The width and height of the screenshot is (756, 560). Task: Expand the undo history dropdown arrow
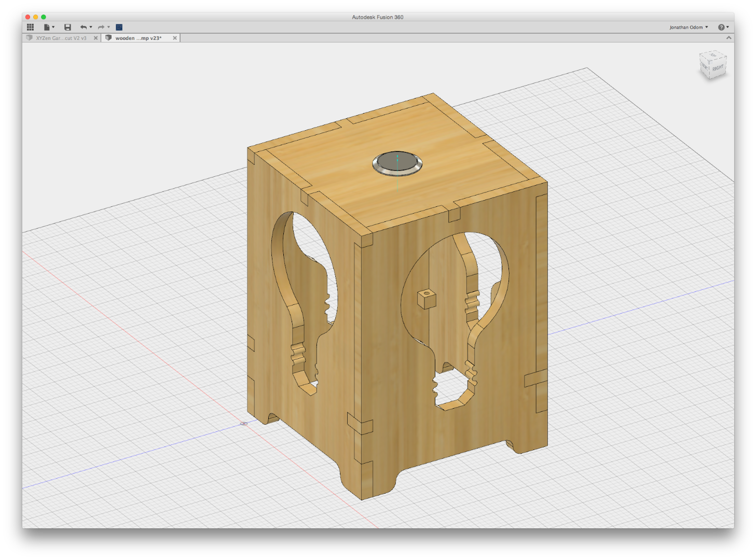[x=91, y=27]
